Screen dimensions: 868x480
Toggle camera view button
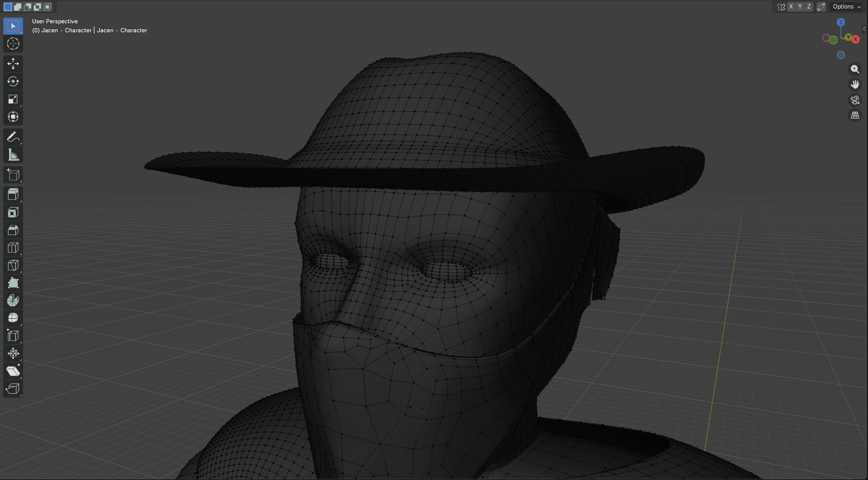pos(855,100)
